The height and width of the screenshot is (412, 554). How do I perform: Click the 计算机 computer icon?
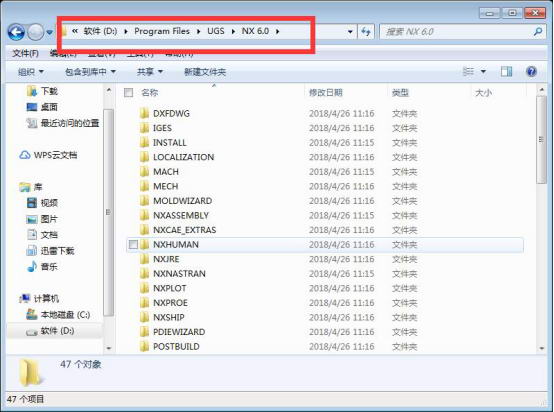[x=25, y=299]
